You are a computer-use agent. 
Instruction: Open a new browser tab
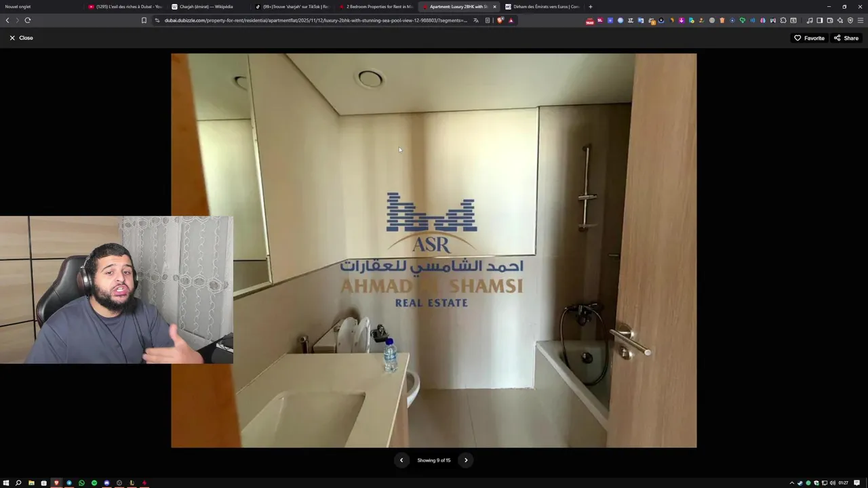pos(591,7)
